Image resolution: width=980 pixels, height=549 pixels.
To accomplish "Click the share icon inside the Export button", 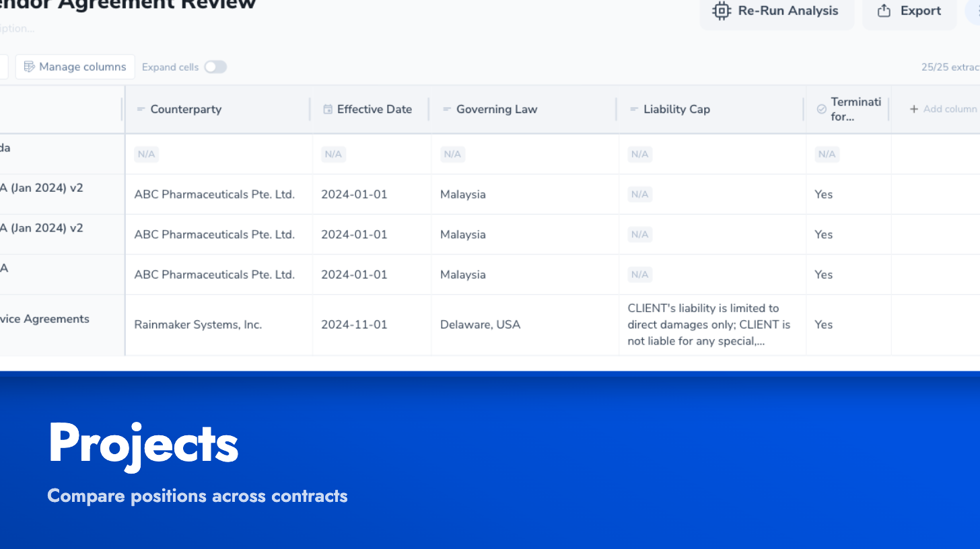I will (x=884, y=10).
